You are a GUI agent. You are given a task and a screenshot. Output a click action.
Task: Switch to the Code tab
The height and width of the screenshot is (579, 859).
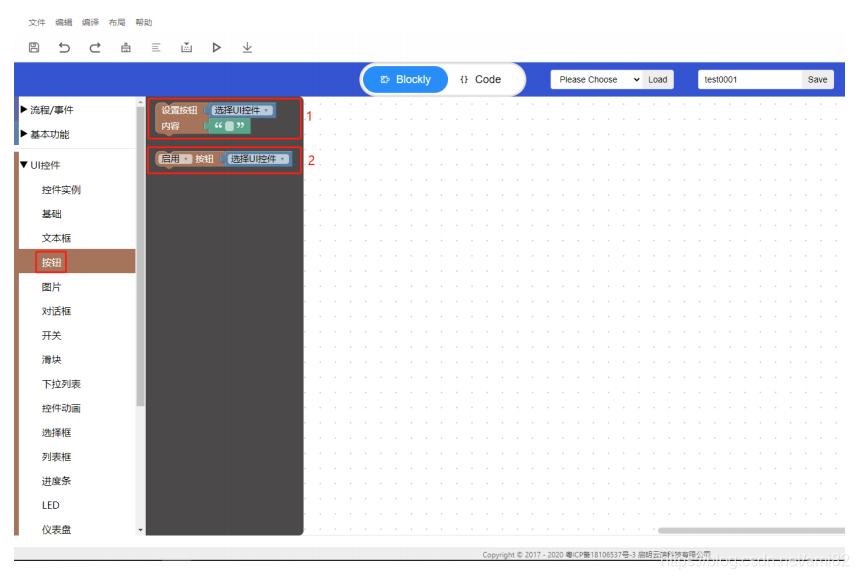tap(480, 79)
